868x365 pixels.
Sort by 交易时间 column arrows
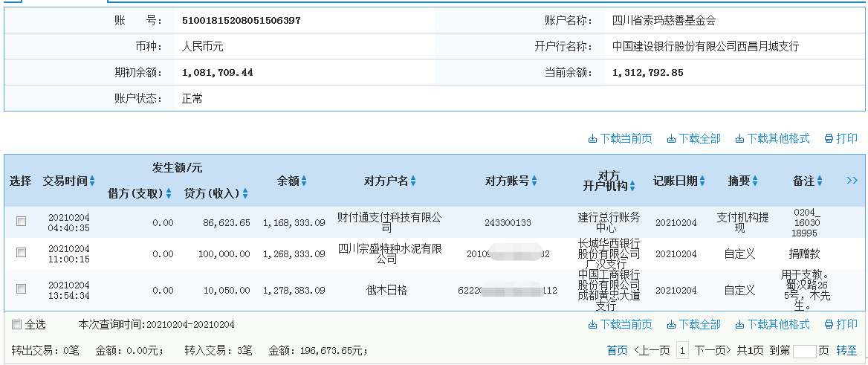tap(92, 181)
